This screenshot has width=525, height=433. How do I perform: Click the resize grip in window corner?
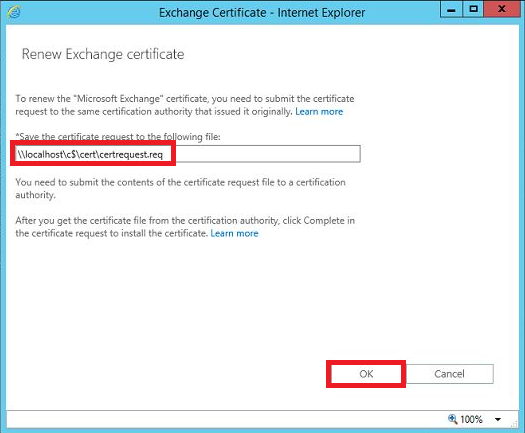click(514, 424)
